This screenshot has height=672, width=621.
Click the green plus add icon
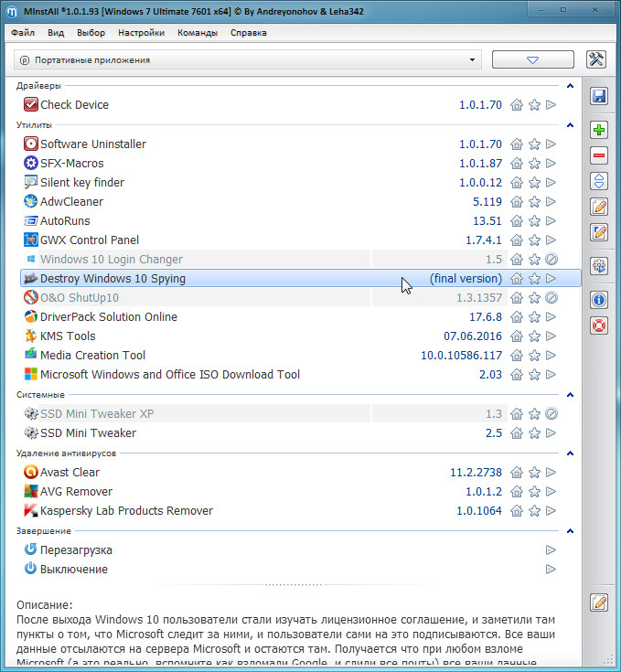(x=599, y=130)
